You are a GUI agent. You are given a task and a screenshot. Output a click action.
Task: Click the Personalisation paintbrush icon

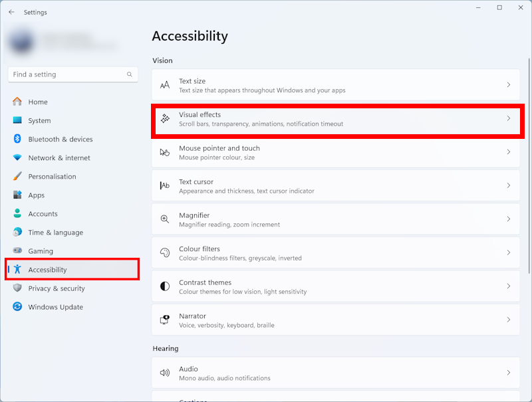[x=17, y=177]
